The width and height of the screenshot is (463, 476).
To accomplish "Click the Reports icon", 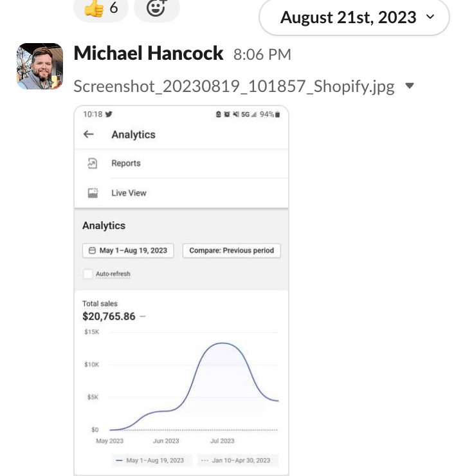I will tap(93, 163).
